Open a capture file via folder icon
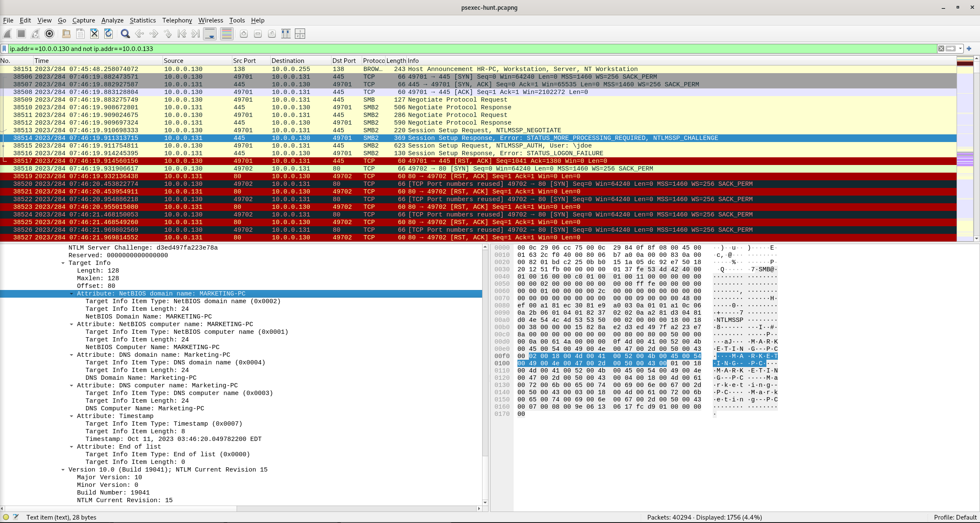Image resolution: width=980 pixels, height=523 pixels. coord(66,34)
